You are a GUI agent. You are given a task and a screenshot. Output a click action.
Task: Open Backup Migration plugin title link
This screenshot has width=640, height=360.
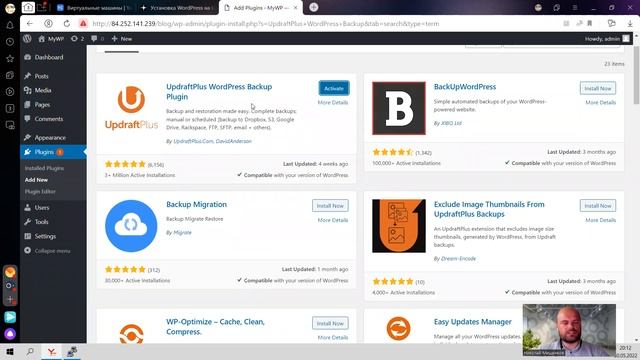[x=196, y=204]
